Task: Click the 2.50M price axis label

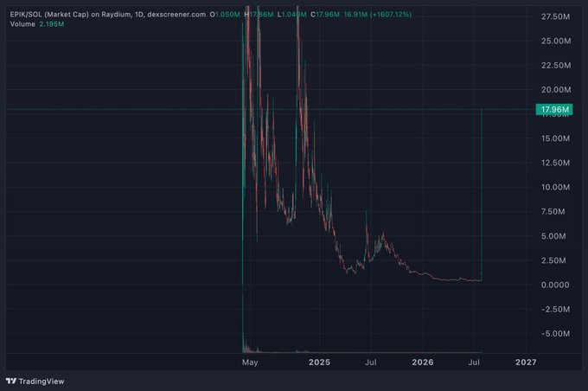Action: coord(553,260)
